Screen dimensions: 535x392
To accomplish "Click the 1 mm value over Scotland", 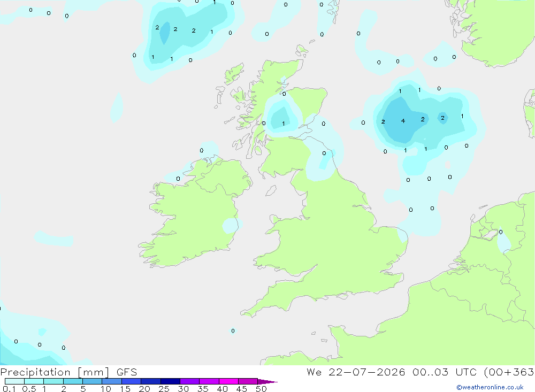I will click(x=284, y=124).
